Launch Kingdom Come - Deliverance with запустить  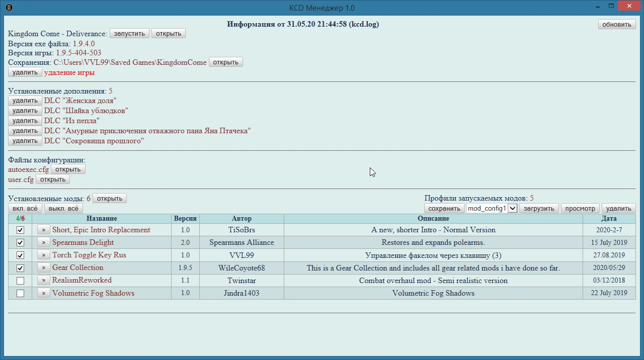pyautogui.click(x=129, y=33)
